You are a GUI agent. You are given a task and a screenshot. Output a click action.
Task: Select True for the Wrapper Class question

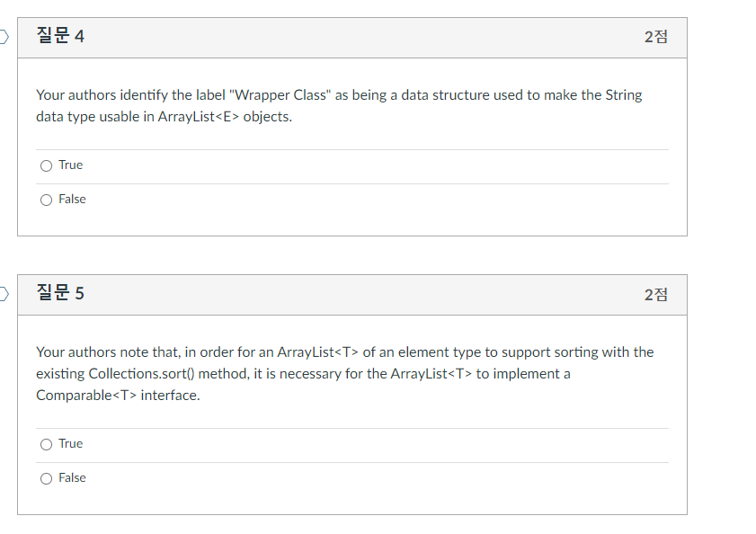pyautogui.click(x=46, y=165)
